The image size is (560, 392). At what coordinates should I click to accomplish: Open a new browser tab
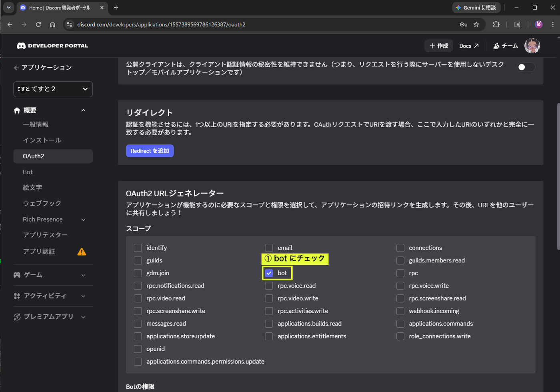coord(116,8)
